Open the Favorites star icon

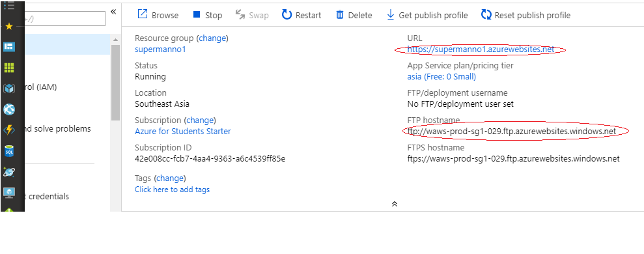[x=9, y=26]
